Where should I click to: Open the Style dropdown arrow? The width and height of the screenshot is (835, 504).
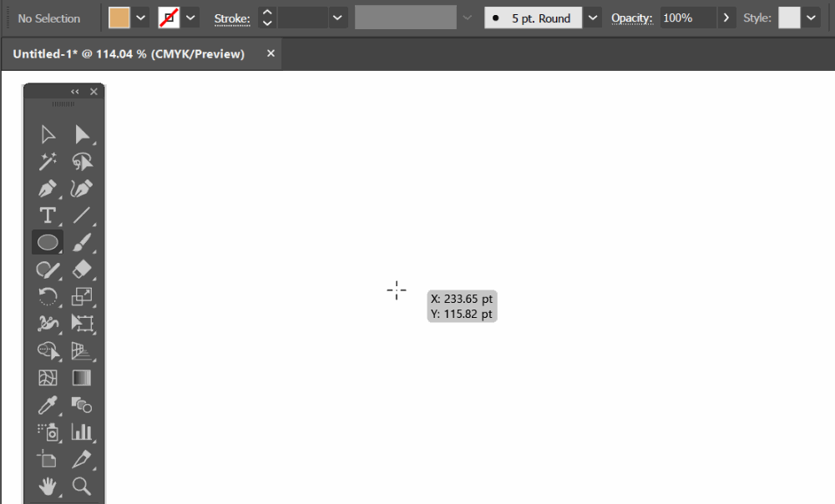point(811,18)
